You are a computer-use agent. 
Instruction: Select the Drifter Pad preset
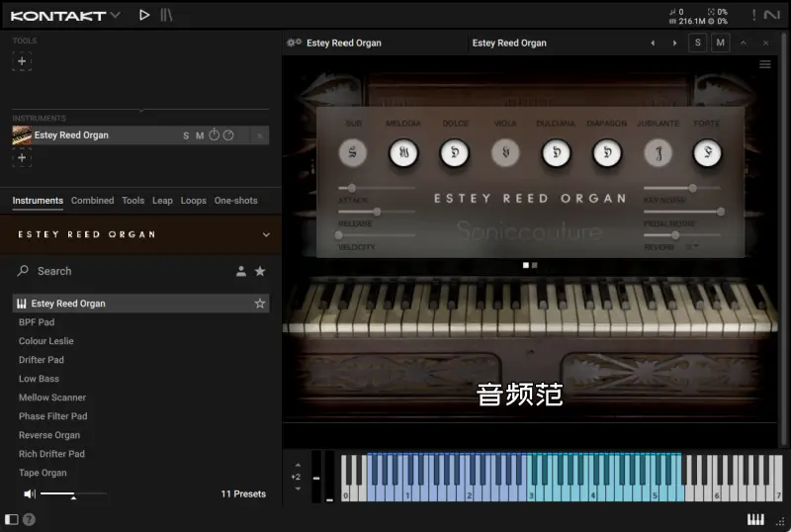coord(42,359)
